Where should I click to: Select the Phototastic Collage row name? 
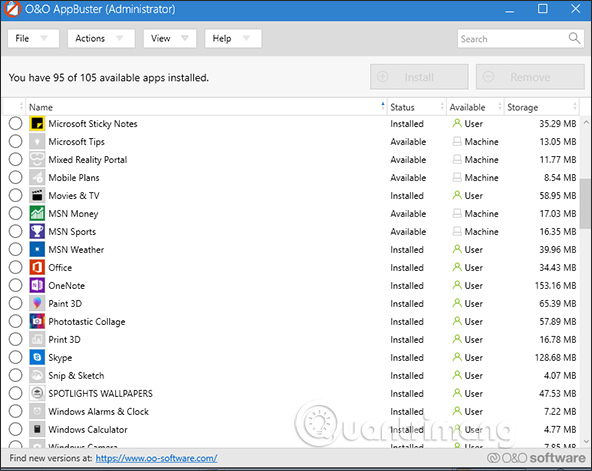pyautogui.click(x=87, y=322)
